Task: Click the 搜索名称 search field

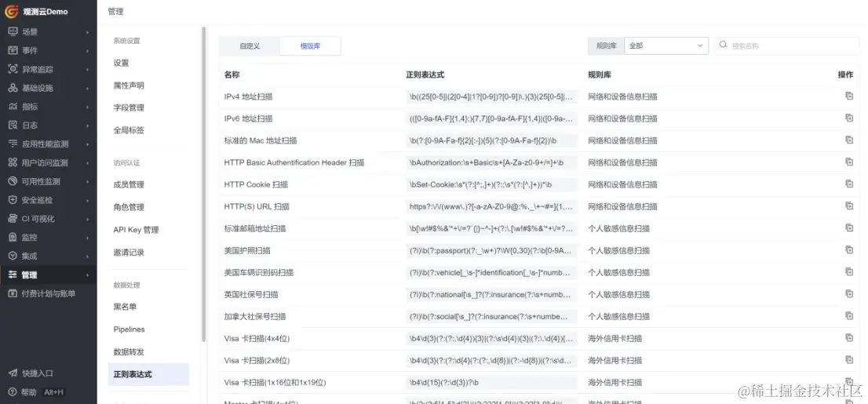Action: [x=786, y=46]
